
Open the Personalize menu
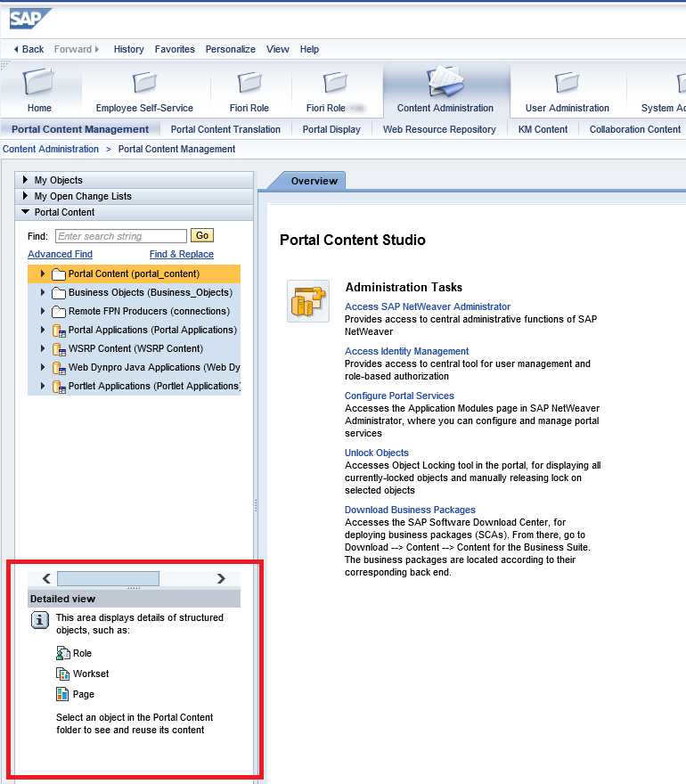pos(230,49)
